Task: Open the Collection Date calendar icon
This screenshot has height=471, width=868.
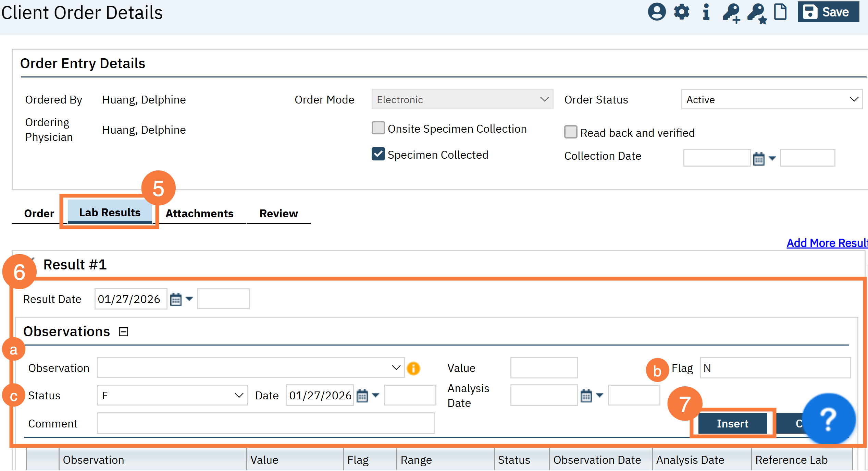Action: [759, 158]
